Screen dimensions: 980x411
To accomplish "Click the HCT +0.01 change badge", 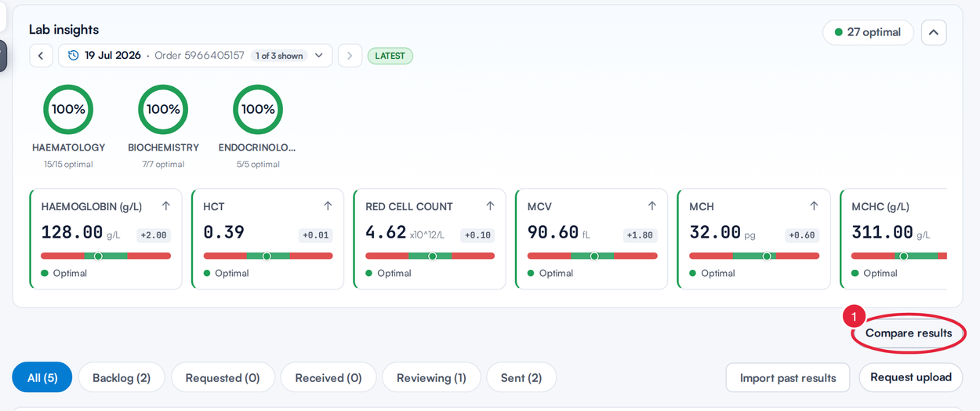I will 315,235.
